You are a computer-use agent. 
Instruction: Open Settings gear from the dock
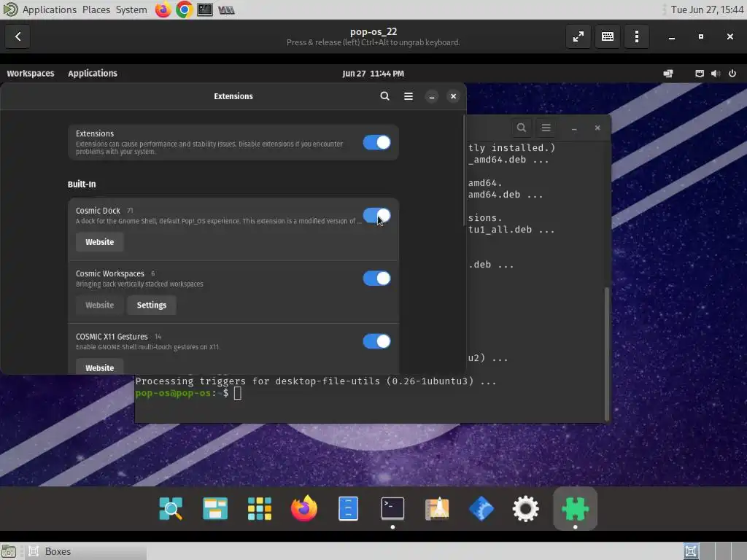(525, 508)
